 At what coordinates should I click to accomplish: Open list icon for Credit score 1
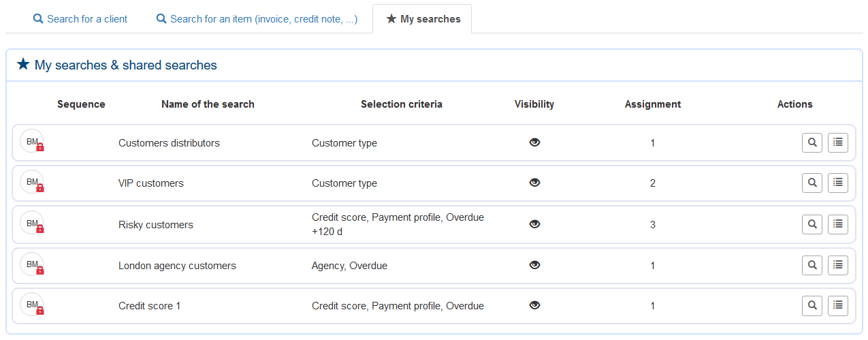click(837, 306)
